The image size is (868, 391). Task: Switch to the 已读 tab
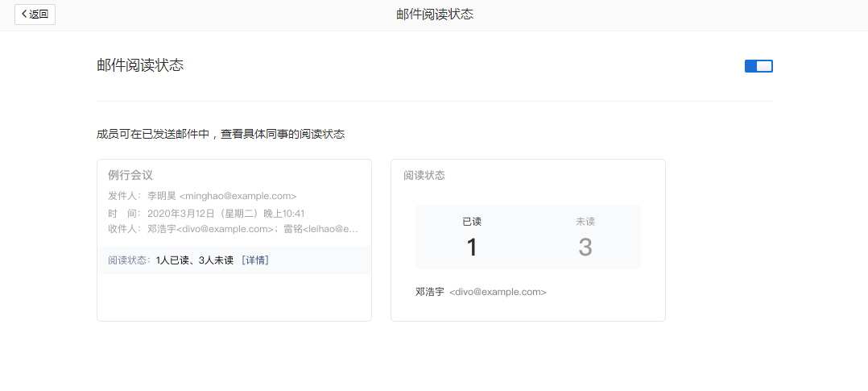point(471,222)
